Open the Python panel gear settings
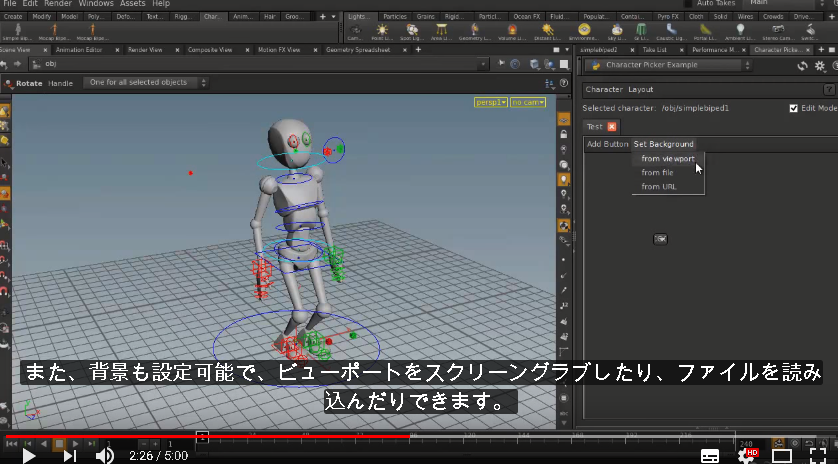Screen dimensions: 838x464 point(820,66)
